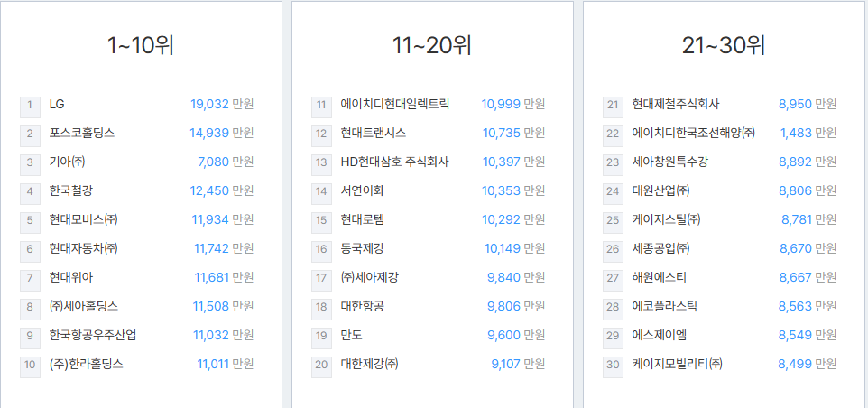
Task: Click the rank 21 number badge
Action: pyautogui.click(x=613, y=107)
